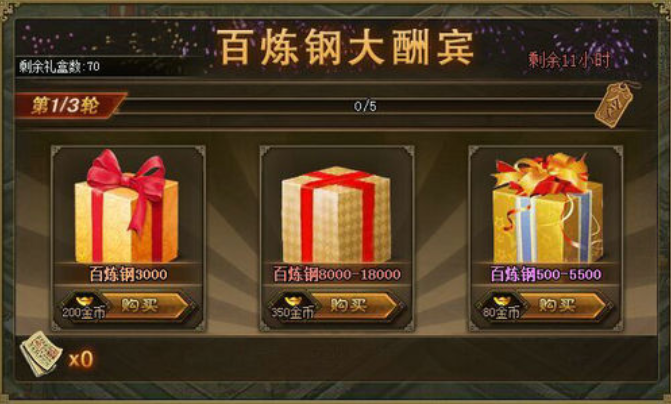
Task: Click the gold ingot icon above 80金币
Action: [x=502, y=301]
